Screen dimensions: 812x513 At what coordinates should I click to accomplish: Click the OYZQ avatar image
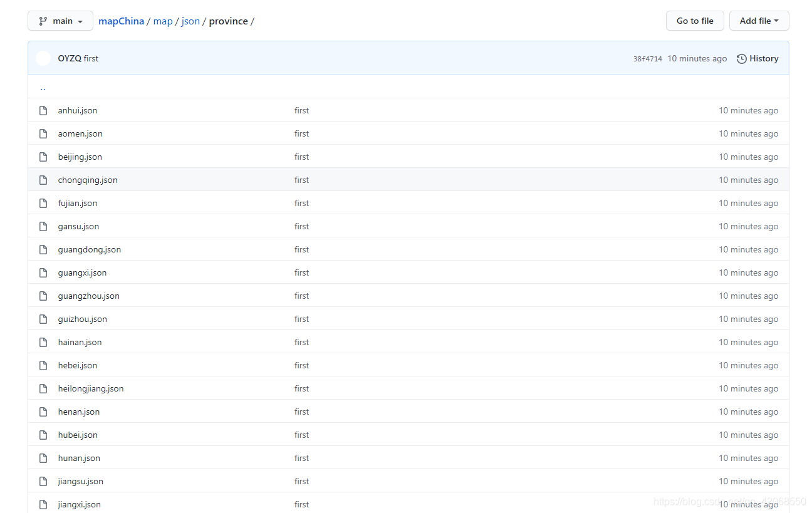point(43,58)
